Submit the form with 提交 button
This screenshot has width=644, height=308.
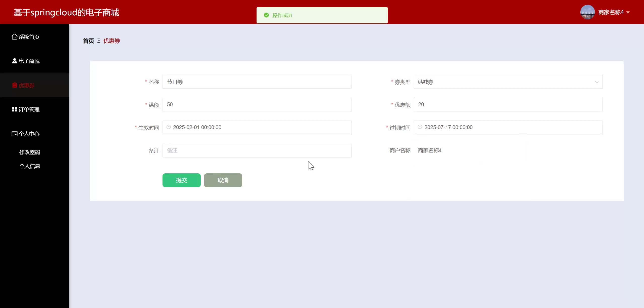tap(181, 180)
